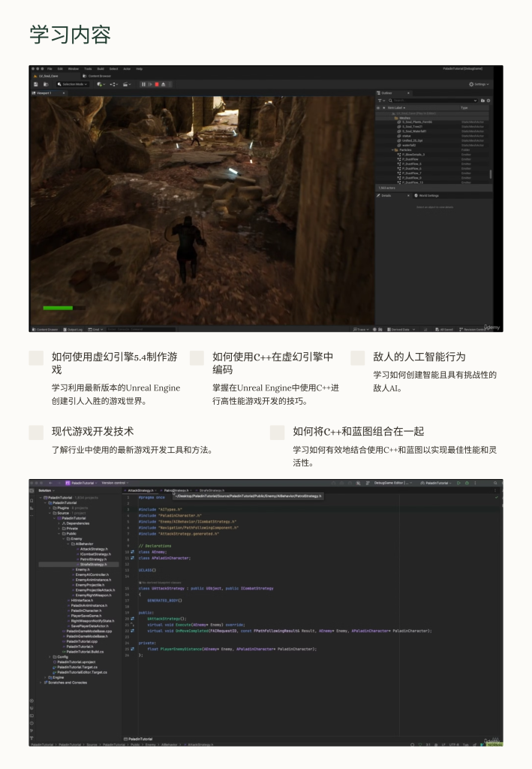532x769 pixels.
Task: Click the console command input field
Action: point(140,330)
